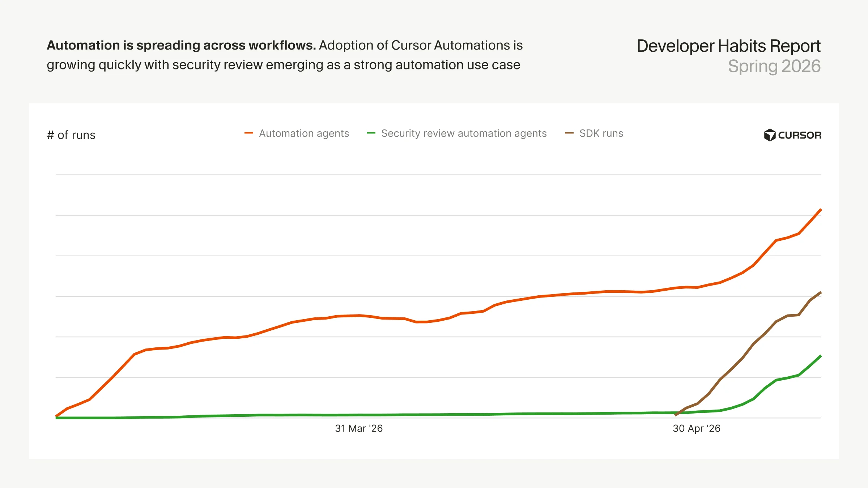Click the 'Developer Habits Report' heading
Viewport: 868px width, 488px height.
pyautogui.click(x=728, y=46)
